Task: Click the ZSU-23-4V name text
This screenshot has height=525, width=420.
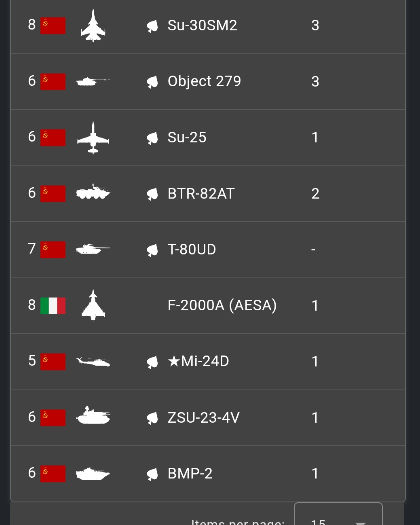Action: (203, 417)
